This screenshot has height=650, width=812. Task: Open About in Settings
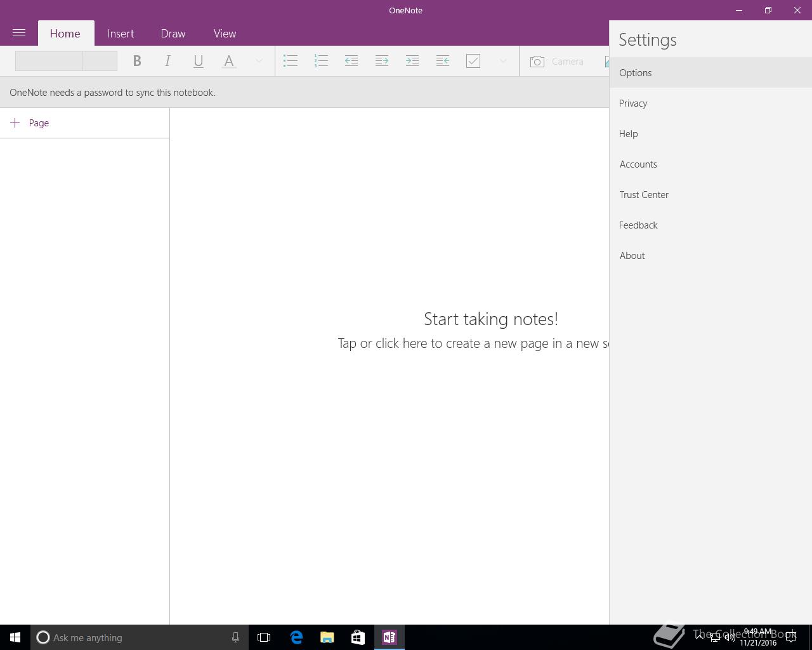pyautogui.click(x=710, y=255)
